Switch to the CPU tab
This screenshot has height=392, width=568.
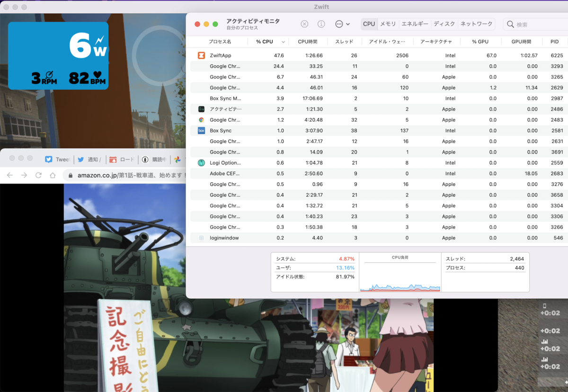(369, 24)
